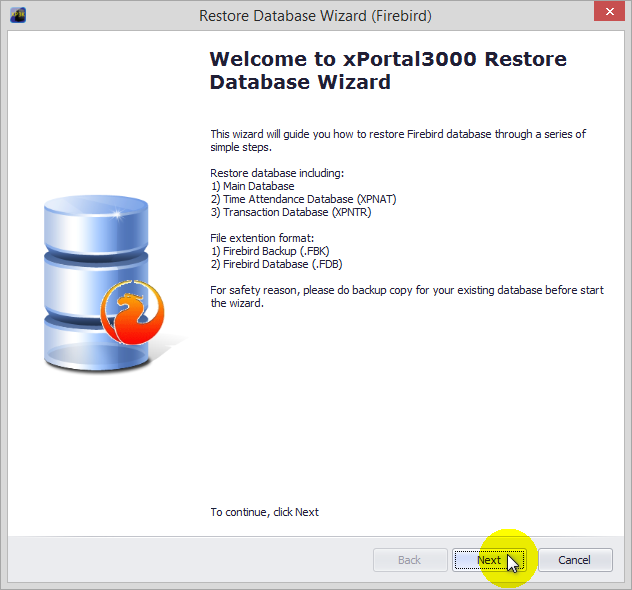Screen dimensions: 632x590
Task: Click the window title 'Restore Database Wizard (Firebird)'
Action: (x=316, y=16)
